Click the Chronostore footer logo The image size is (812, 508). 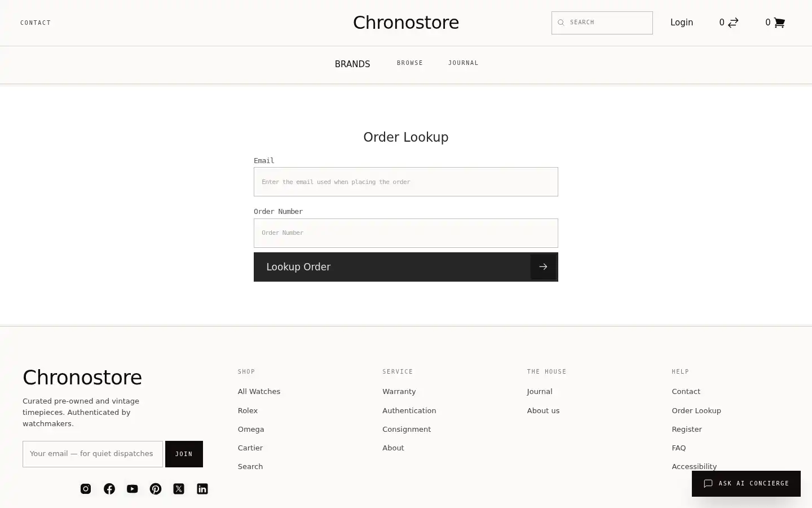[x=82, y=377]
